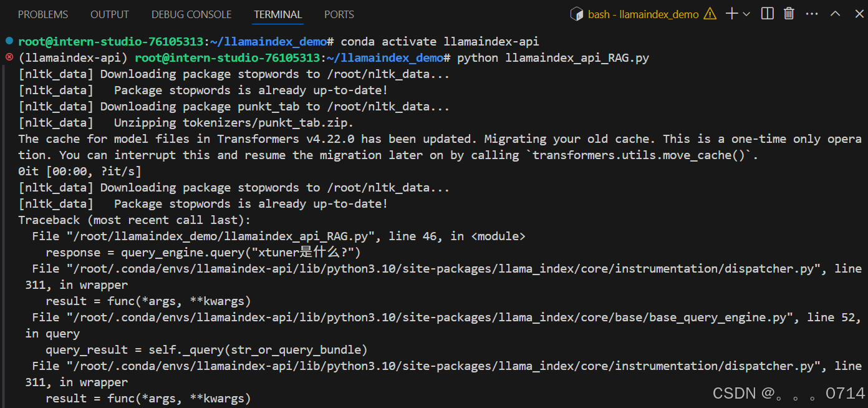Click the blue command success decoration dot
Screen dimensions: 868x408
click(x=9, y=41)
